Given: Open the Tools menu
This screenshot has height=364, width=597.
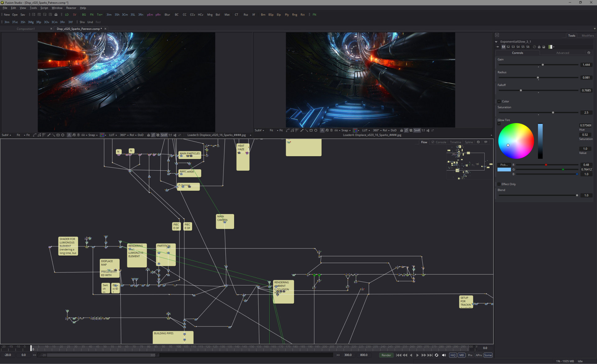Looking at the screenshot, I should click(x=33, y=8).
